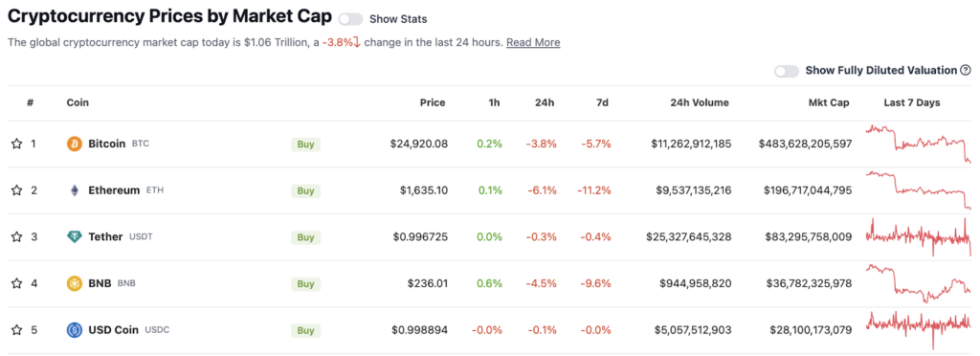Image resolution: width=980 pixels, height=356 pixels.
Task: Click the BNB yellow coin icon
Action: [75, 283]
